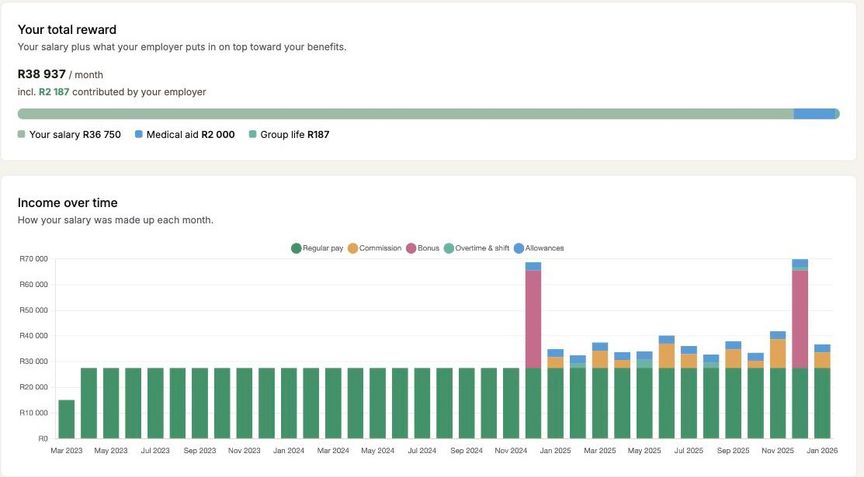The width and height of the screenshot is (864, 477).
Task: Click the Mar 2025 axis label
Action: click(x=600, y=451)
